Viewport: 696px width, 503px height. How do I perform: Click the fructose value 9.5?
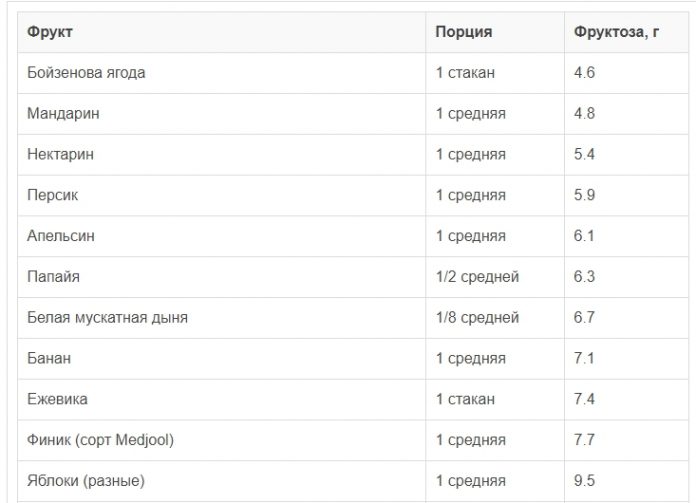pos(585,481)
